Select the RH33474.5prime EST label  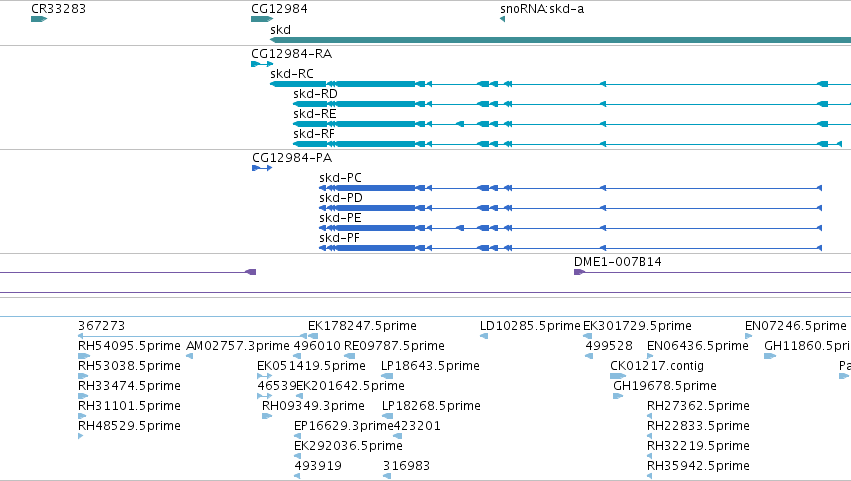coord(129,386)
